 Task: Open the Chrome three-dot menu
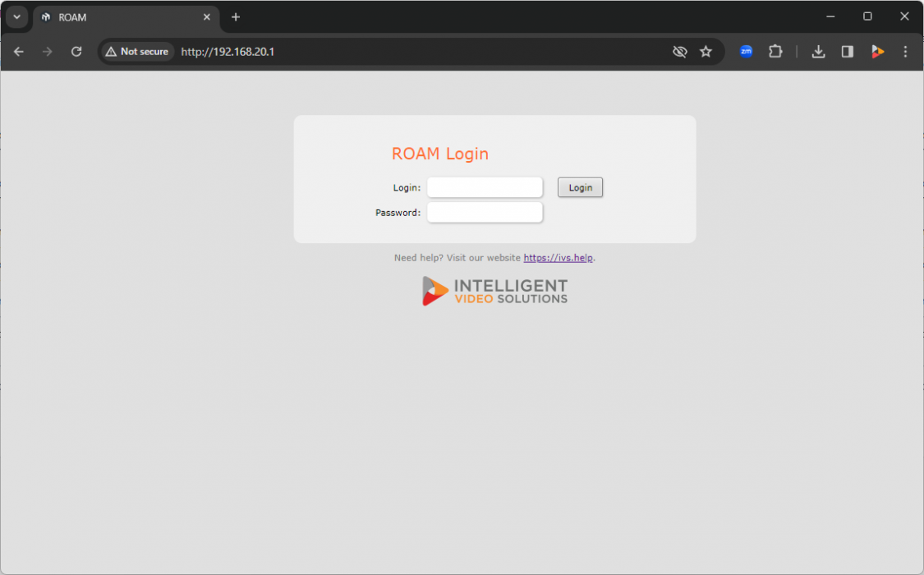[905, 52]
